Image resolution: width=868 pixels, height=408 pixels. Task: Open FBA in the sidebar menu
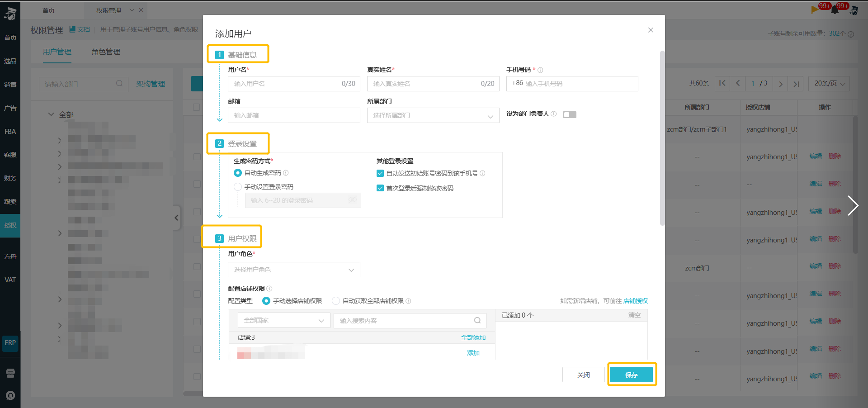coord(10,132)
